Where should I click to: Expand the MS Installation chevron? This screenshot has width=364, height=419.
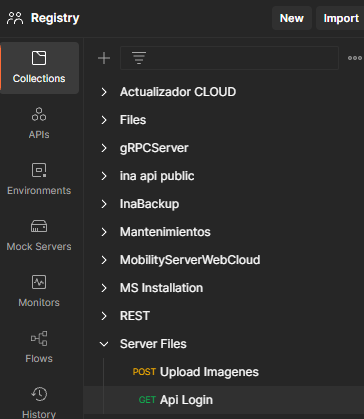click(104, 288)
